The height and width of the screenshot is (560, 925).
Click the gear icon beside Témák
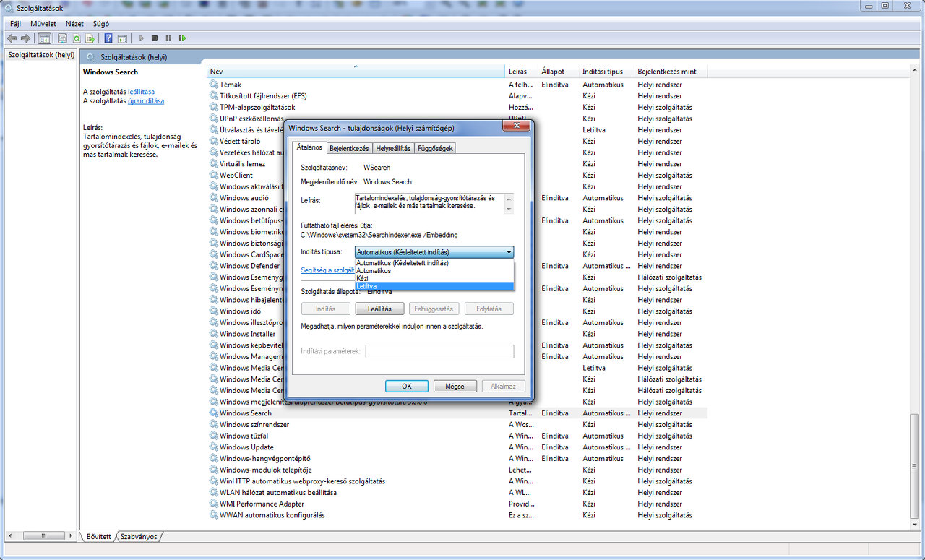pos(214,85)
